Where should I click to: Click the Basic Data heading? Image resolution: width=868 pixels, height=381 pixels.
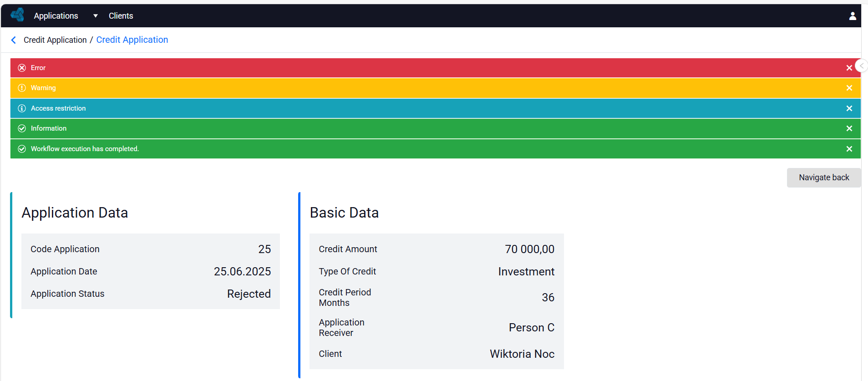pos(344,213)
